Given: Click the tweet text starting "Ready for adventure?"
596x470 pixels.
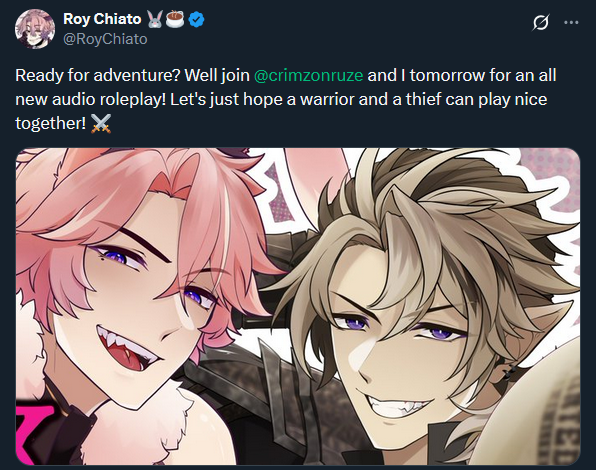Looking at the screenshot, I should tap(285, 99).
